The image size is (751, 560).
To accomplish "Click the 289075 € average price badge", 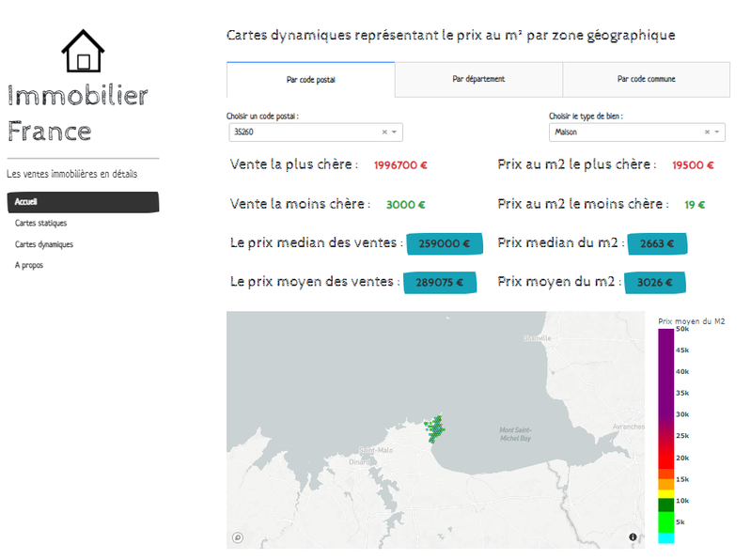I will point(440,283).
